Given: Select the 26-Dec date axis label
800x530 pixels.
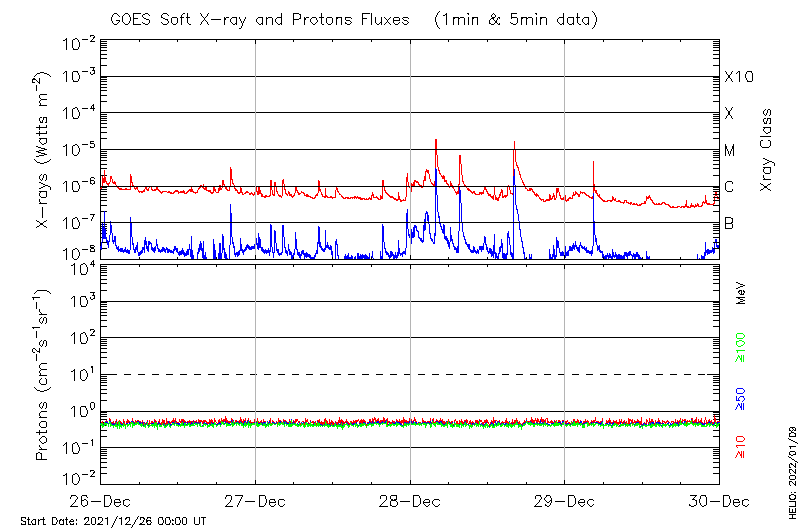Looking at the screenshot, I should pos(100,501).
